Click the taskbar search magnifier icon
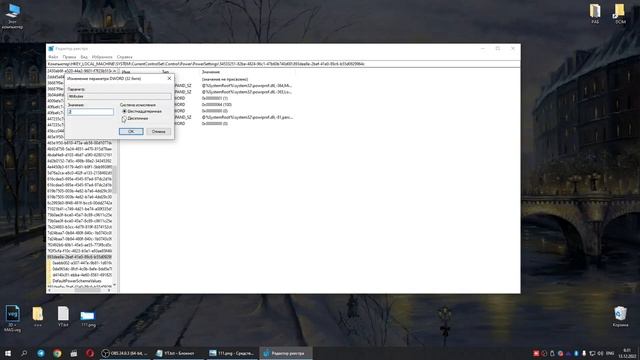 pyautogui.click(x=24, y=353)
